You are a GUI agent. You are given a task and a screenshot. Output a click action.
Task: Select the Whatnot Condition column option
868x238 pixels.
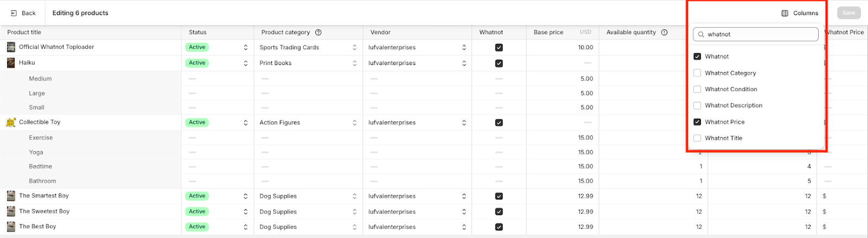click(697, 89)
